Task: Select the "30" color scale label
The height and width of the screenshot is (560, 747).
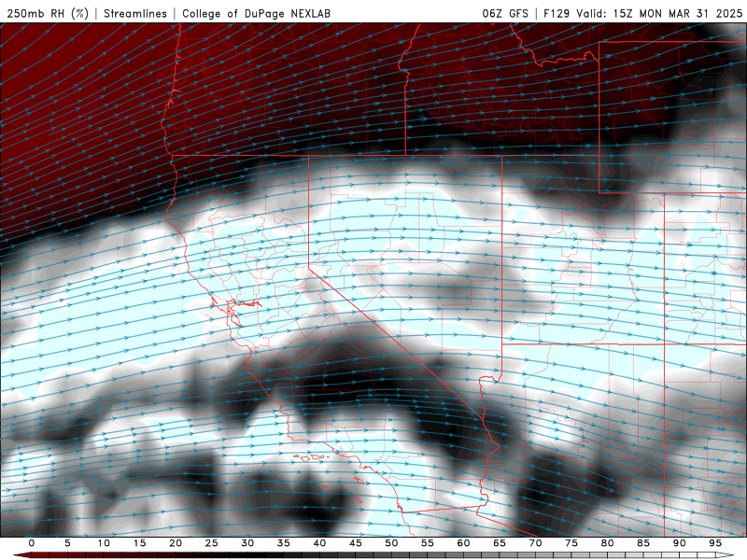Action: tap(247, 543)
